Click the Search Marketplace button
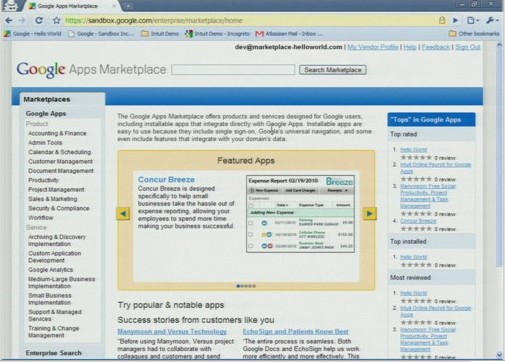The height and width of the screenshot is (362, 505). 333,70
